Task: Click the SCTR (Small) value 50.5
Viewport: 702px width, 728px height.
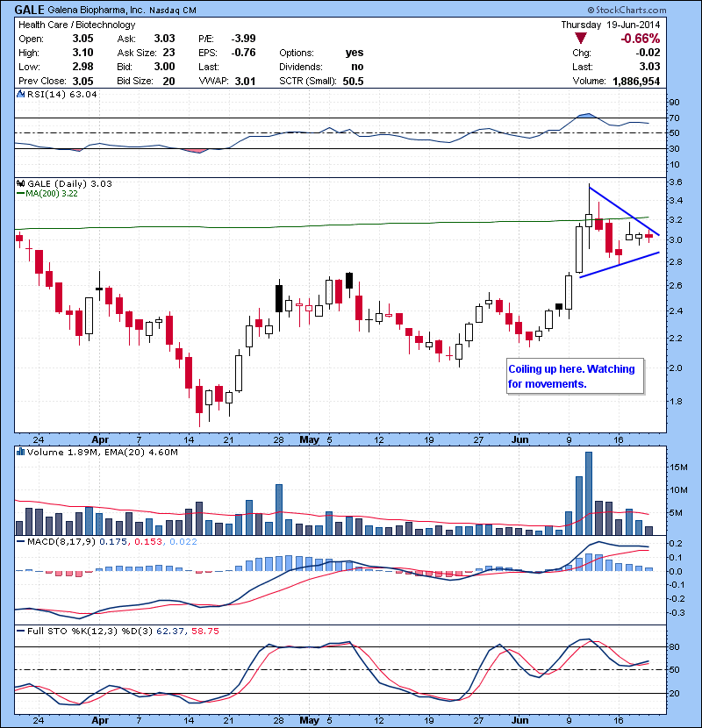Action: click(353, 82)
